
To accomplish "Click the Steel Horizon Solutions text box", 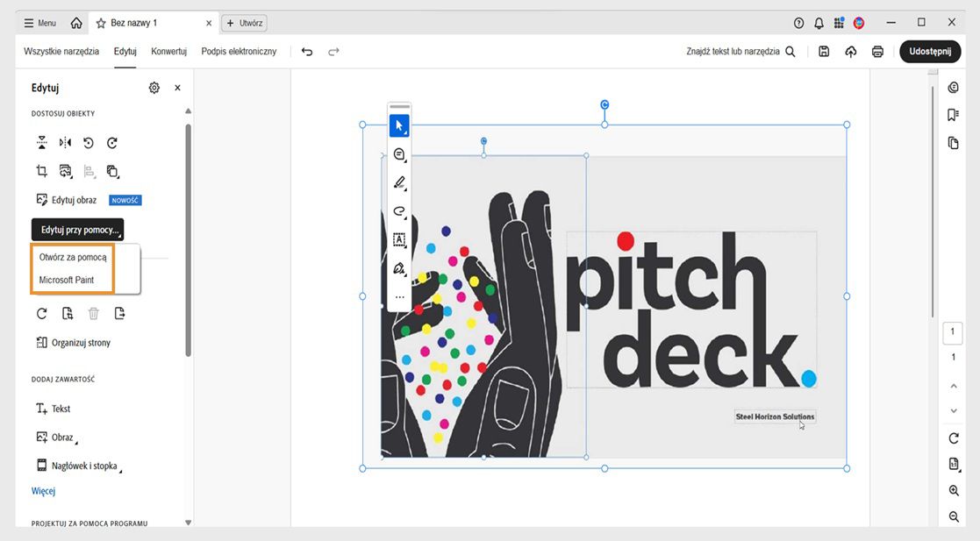I will 775,416.
